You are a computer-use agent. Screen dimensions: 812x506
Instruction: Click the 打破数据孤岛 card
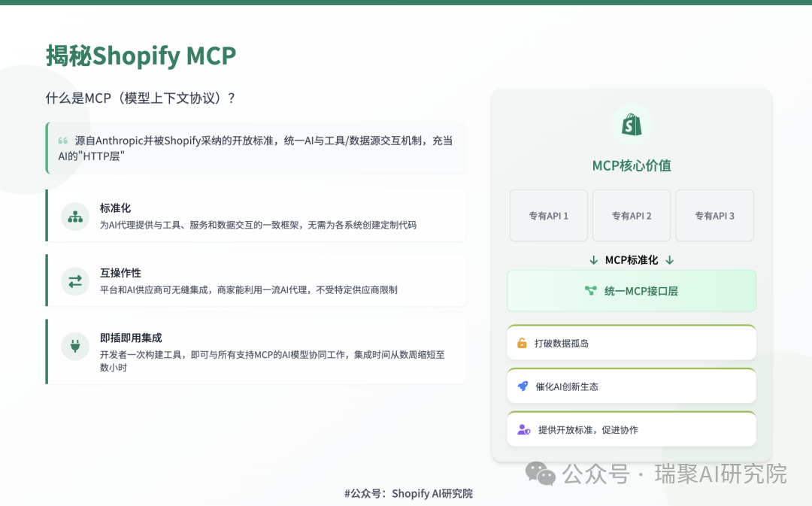(632, 342)
